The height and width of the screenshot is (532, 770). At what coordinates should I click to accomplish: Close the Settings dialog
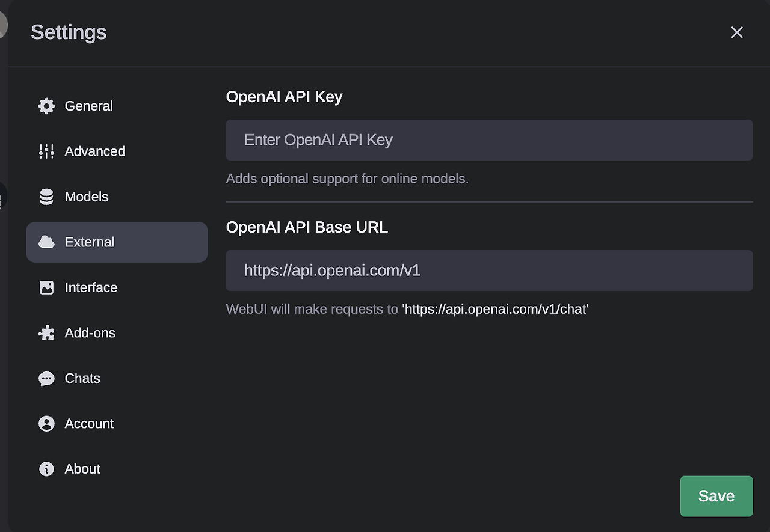coord(737,32)
